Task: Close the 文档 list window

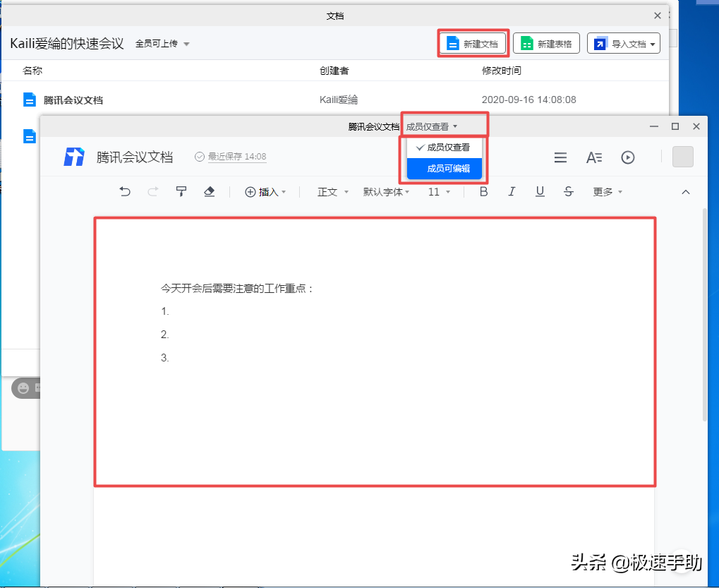Action: pos(658,16)
